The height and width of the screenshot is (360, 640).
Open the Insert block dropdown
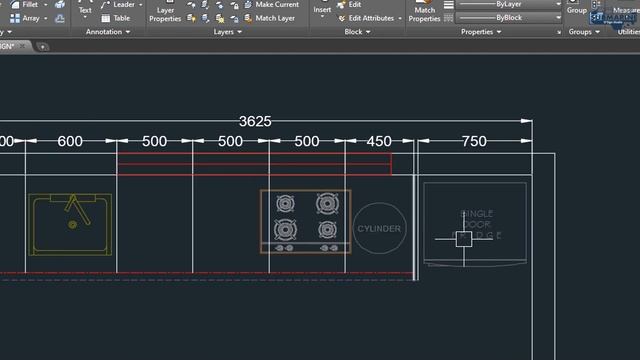coord(322,17)
